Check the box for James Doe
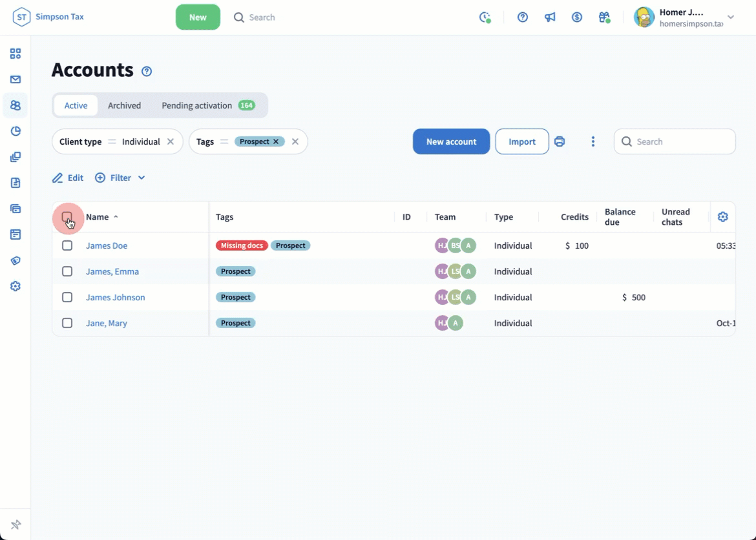Screen dimensions: 756x540 pos(67,245)
